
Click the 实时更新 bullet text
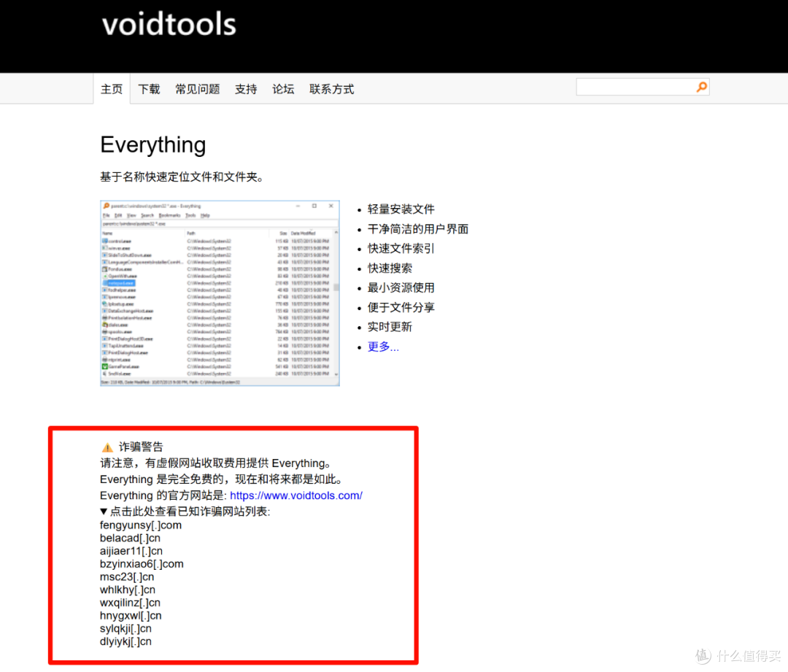[x=390, y=327]
